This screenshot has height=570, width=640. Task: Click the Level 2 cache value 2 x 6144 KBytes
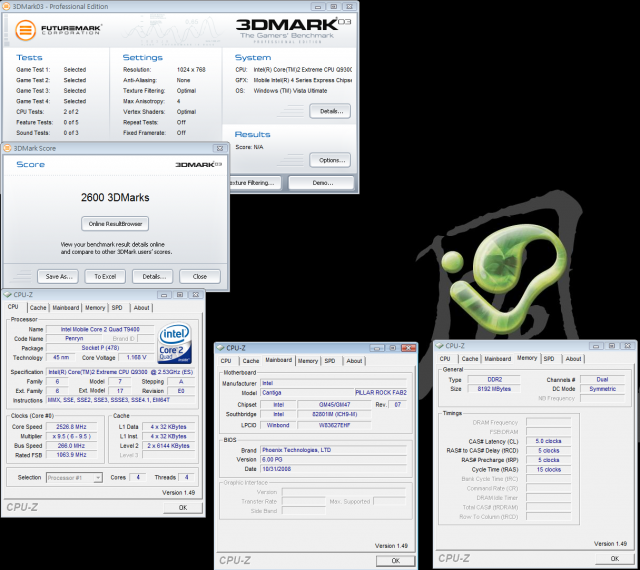click(168, 445)
